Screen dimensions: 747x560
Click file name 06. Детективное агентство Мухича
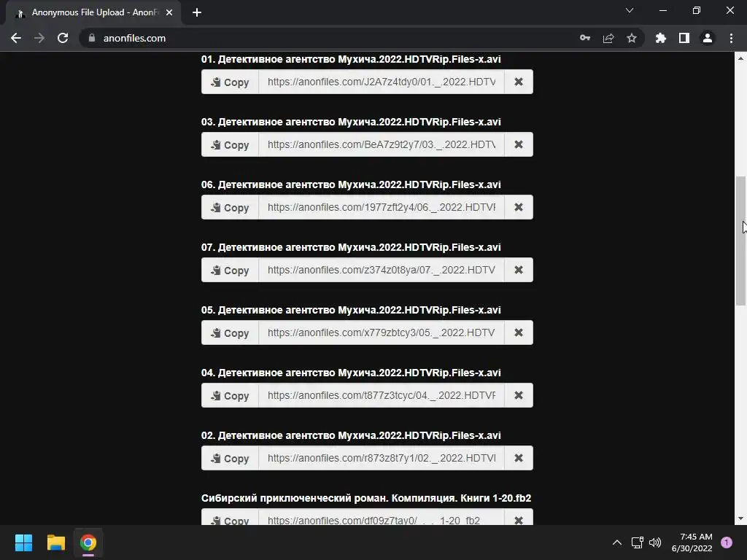click(x=351, y=184)
